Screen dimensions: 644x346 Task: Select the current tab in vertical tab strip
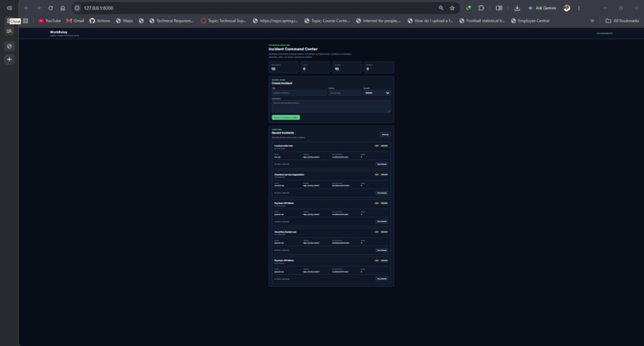[9, 46]
